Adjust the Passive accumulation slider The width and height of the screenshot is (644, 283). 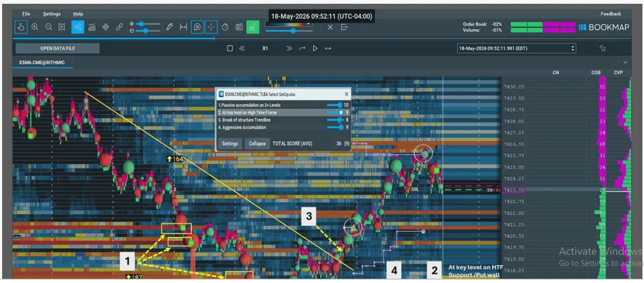334,105
